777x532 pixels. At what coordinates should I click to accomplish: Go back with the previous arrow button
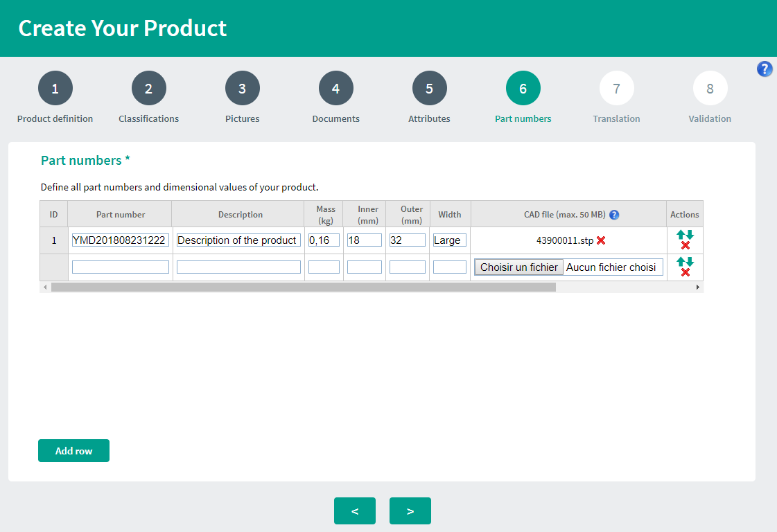click(x=355, y=511)
